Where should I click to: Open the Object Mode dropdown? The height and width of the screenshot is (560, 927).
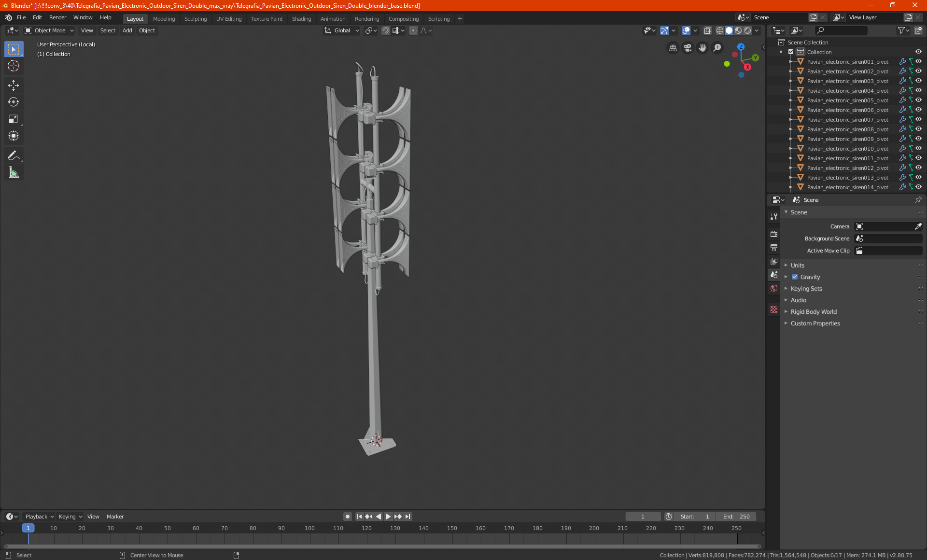(49, 30)
